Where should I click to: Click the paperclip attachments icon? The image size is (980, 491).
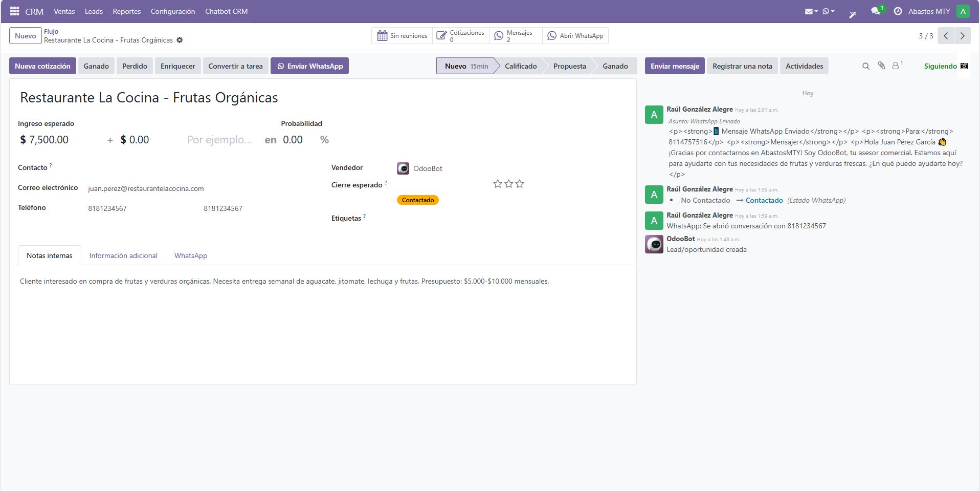881,66
